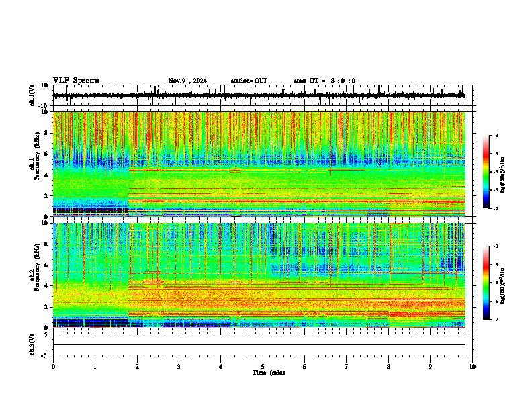Viewport: 532px width, 411px height.
Task: Click time axis tick label "2"
Action: 137,367
